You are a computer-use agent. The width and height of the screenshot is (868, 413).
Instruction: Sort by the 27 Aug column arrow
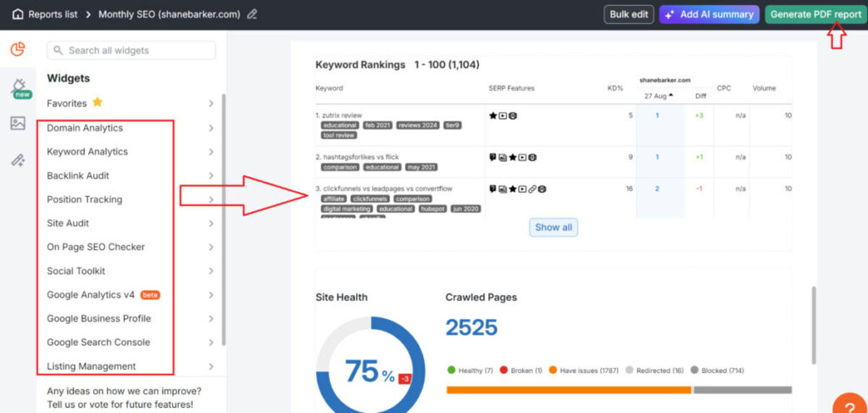point(671,96)
